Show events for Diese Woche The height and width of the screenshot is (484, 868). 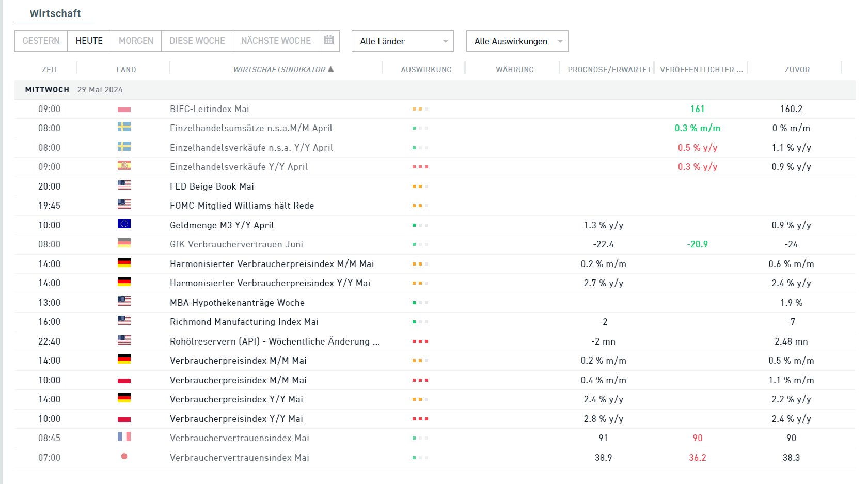pyautogui.click(x=197, y=41)
